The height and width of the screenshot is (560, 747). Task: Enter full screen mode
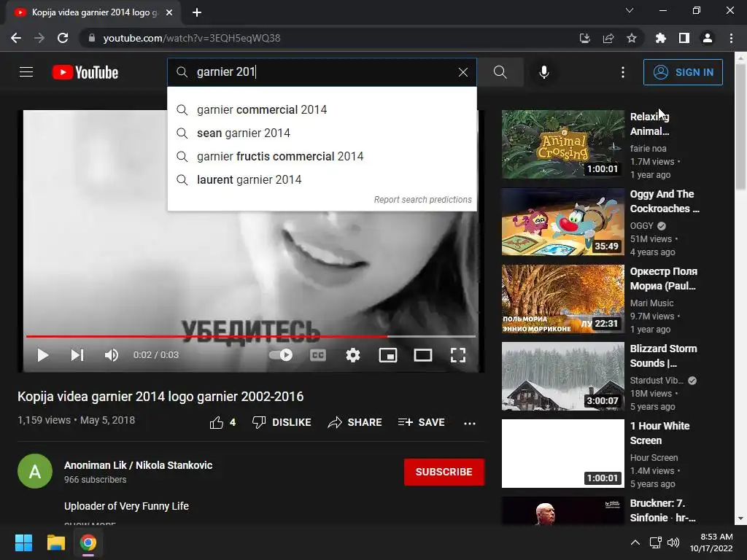click(458, 355)
